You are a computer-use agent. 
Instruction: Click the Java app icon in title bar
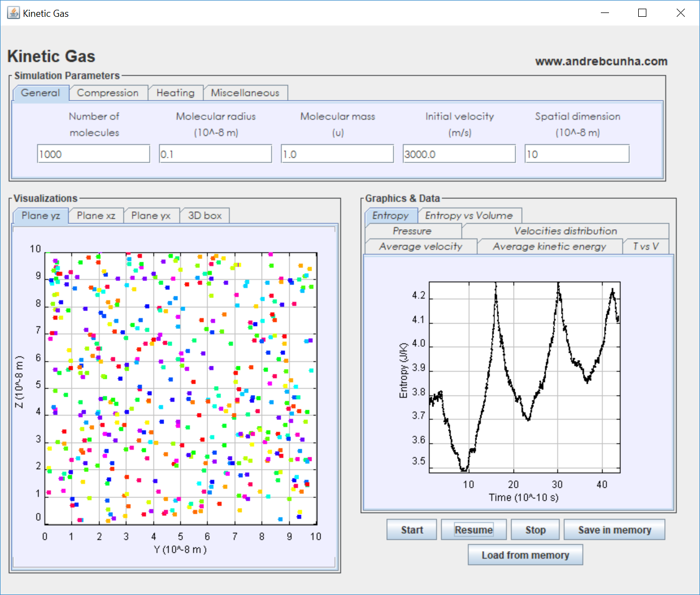[x=13, y=13]
